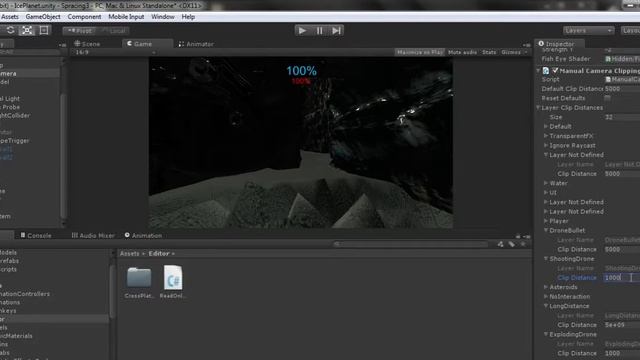Image resolution: width=640 pixels, height=360 pixels.
Task: Expand the Player layer entry
Action: coord(546,221)
